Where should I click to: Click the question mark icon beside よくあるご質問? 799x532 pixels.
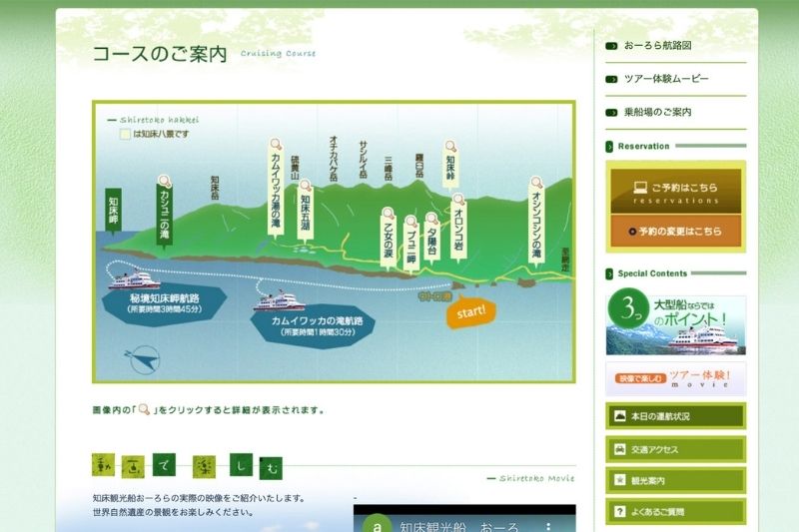pos(619,512)
